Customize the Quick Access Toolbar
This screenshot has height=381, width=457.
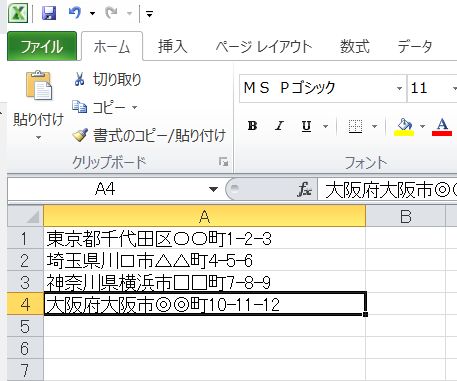(149, 14)
